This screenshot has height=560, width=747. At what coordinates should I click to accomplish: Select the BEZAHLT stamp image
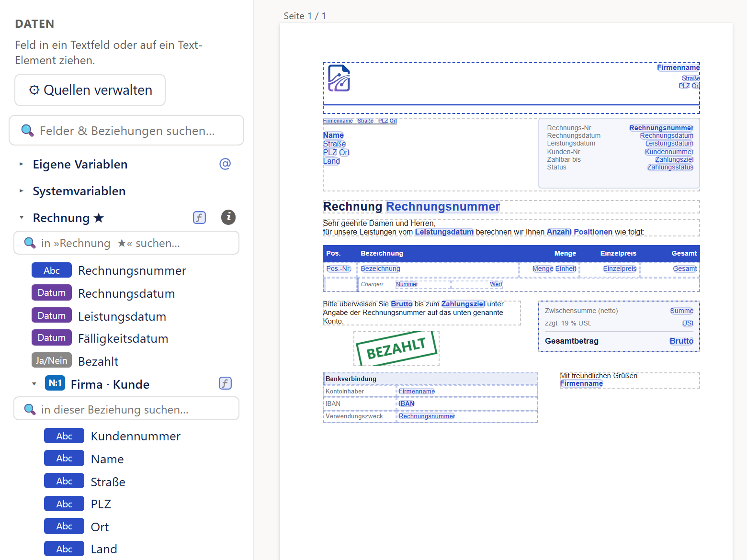396,348
